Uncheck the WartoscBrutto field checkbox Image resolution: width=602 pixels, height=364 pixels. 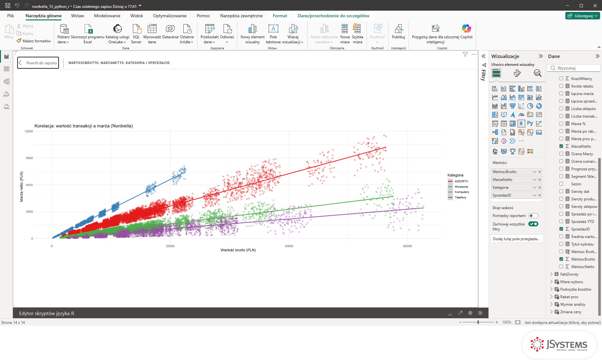(561, 259)
